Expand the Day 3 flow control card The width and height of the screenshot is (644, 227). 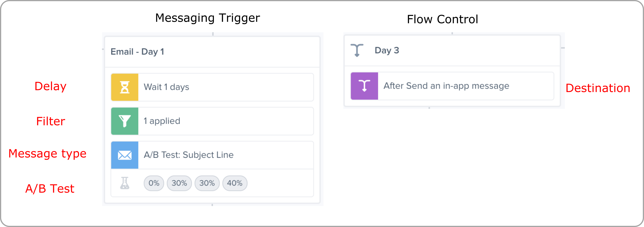click(x=453, y=70)
